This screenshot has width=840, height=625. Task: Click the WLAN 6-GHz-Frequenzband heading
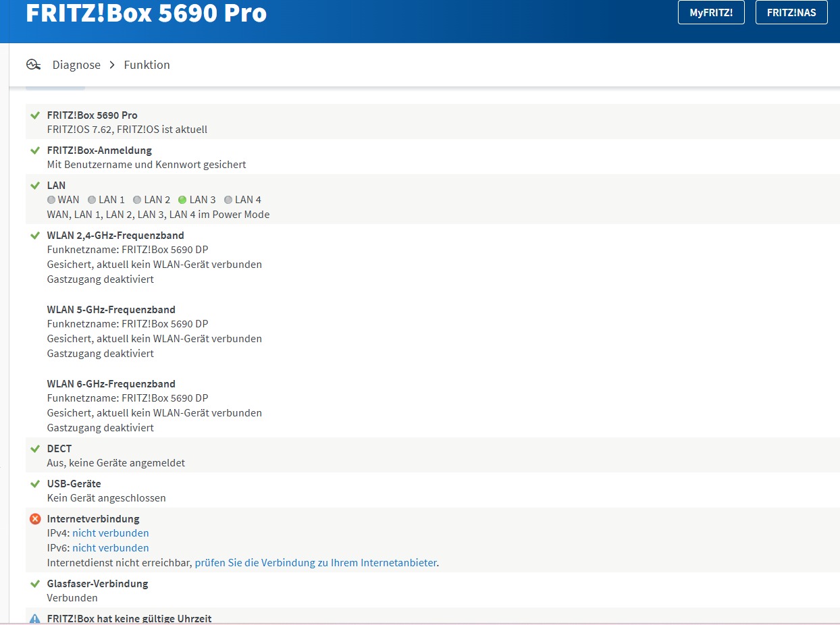[111, 383]
